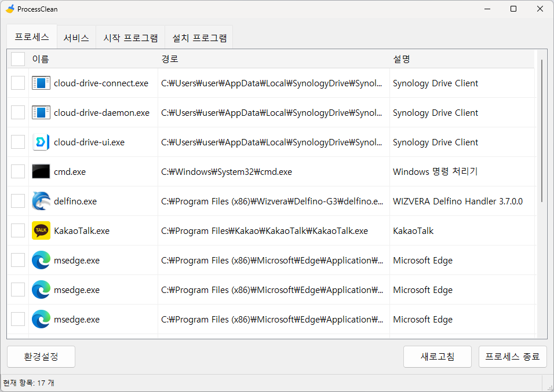The image size is (554, 392).
Task: Open the 시작 프로그램 tab
Action: point(130,38)
